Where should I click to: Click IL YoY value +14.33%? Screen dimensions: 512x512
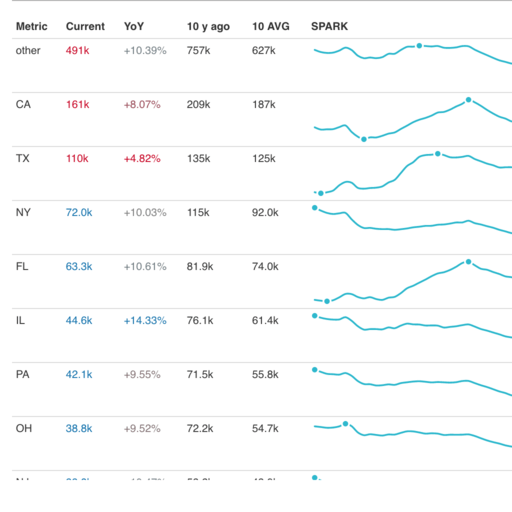coord(145,320)
